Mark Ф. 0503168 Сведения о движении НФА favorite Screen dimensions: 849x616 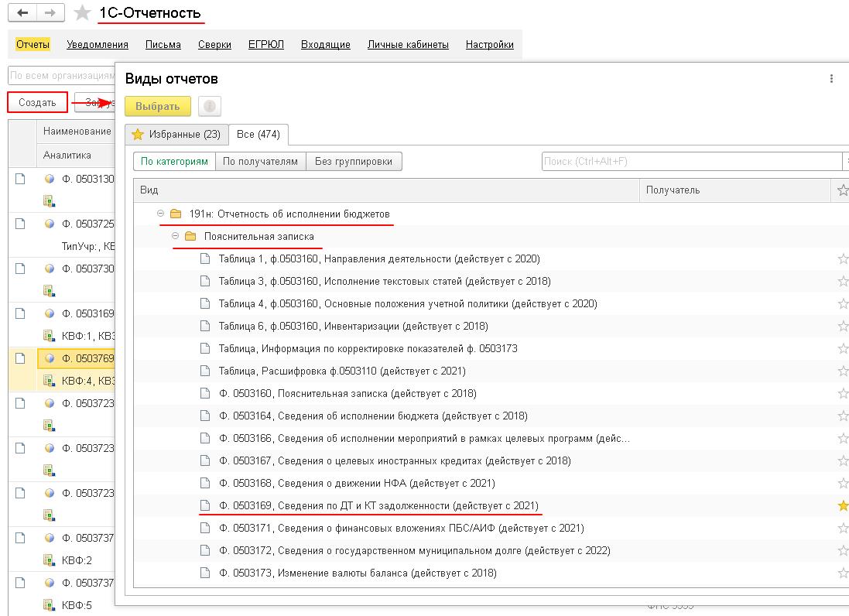coord(843,484)
